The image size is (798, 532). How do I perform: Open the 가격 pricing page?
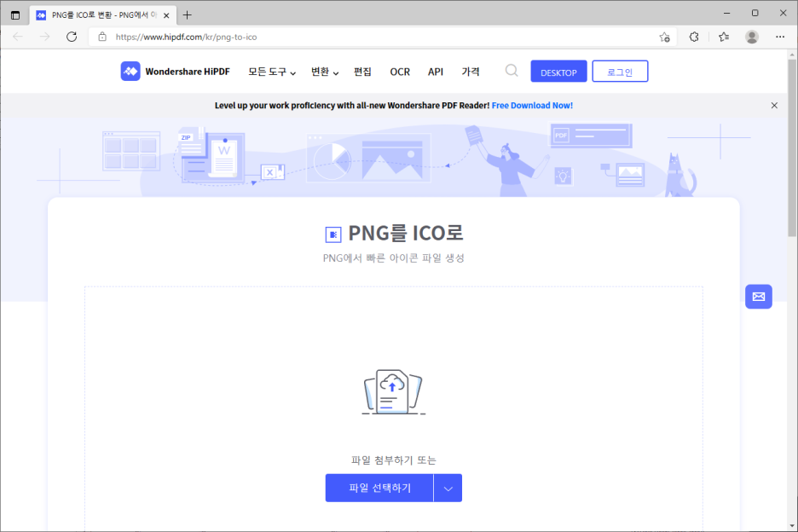(x=471, y=72)
